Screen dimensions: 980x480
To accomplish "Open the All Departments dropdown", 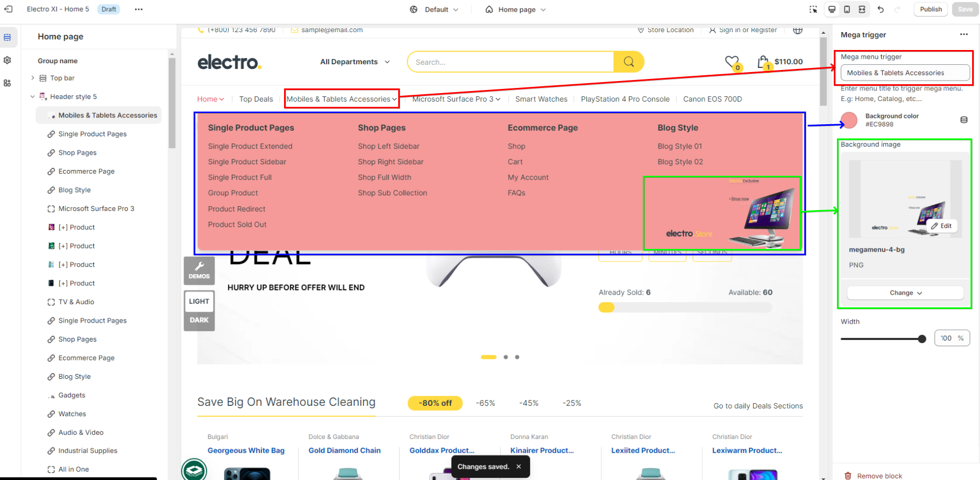I will (355, 62).
